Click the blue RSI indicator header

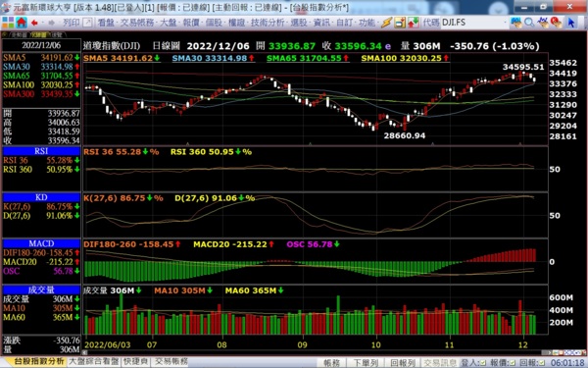41,151
